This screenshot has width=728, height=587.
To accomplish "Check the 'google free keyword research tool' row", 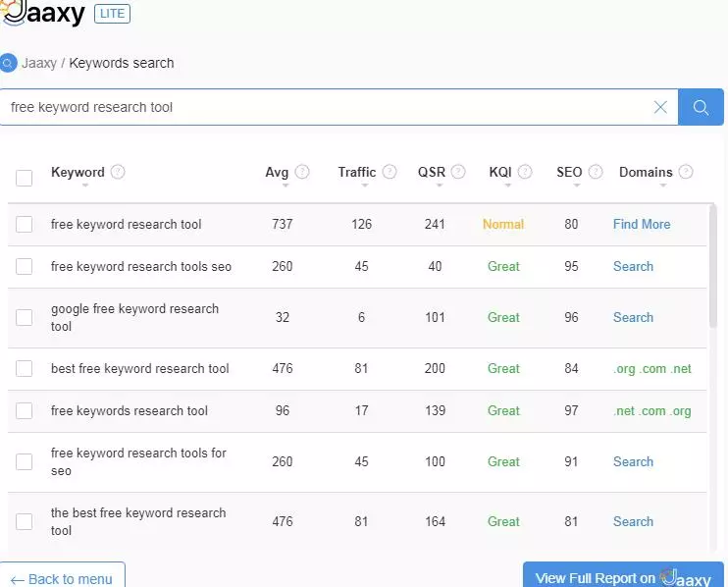I will pyautogui.click(x=25, y=318).
